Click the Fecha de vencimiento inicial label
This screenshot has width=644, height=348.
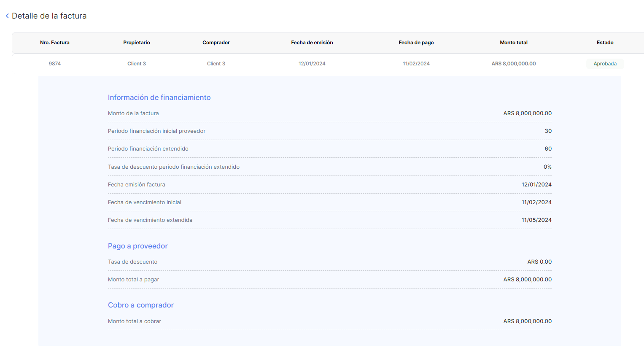144,202
